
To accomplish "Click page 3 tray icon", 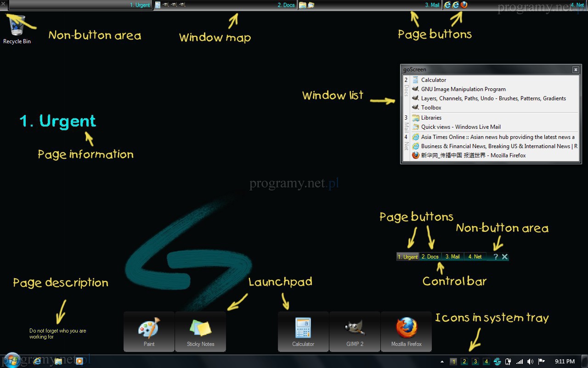I will tap(475, 362).
